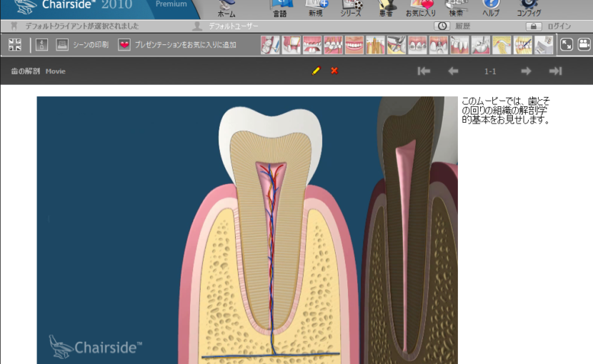Click the 新規 (New) toolbar icon
Screen dimensions: 593x364
pos(315,8)
